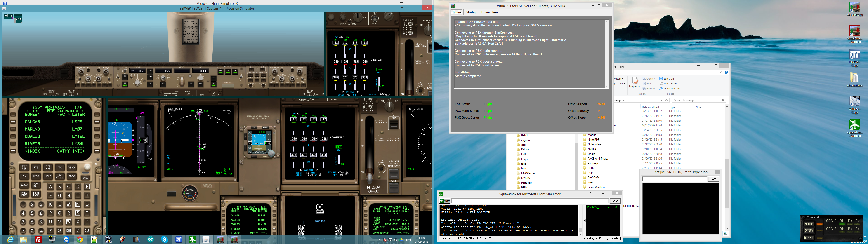Screen dimensions: 868x244
Task: Click IDENT on SquawkBox panel
Action: pyautogui.click(x=809, y=238)
